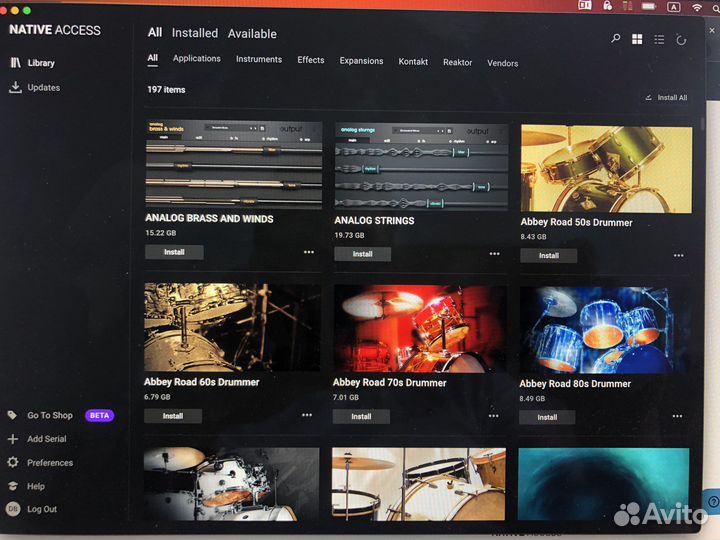The image size is (720, 540).
Task: Click the Add Serial plus icon
Action: point(13,439)
